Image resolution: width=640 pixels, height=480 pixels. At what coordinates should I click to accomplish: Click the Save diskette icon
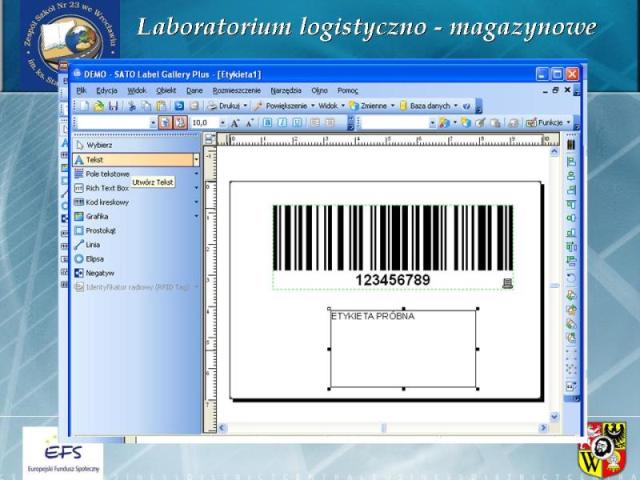[x=113, y=106]
